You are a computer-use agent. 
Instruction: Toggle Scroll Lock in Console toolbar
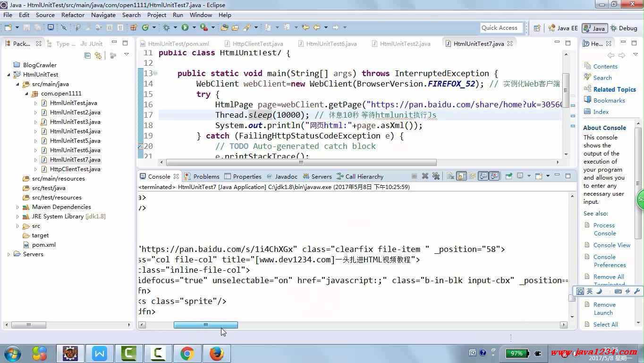[x=461, y=176]
